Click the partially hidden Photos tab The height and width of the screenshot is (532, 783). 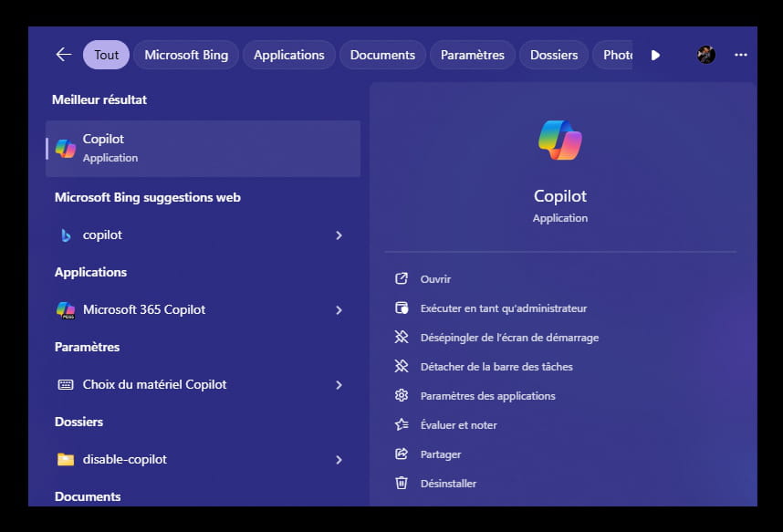613,55
